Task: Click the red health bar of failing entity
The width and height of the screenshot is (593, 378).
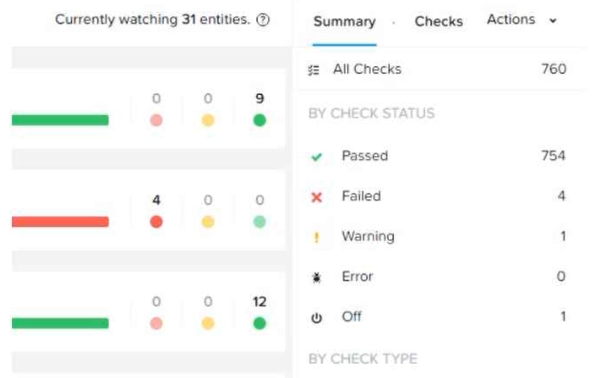Action: coord(60,222)
